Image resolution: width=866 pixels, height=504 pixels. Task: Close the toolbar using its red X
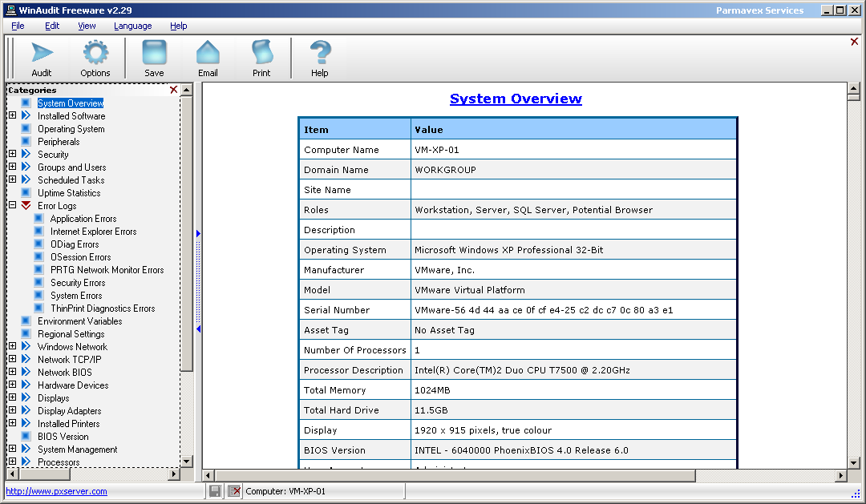(x=854, y=42)
